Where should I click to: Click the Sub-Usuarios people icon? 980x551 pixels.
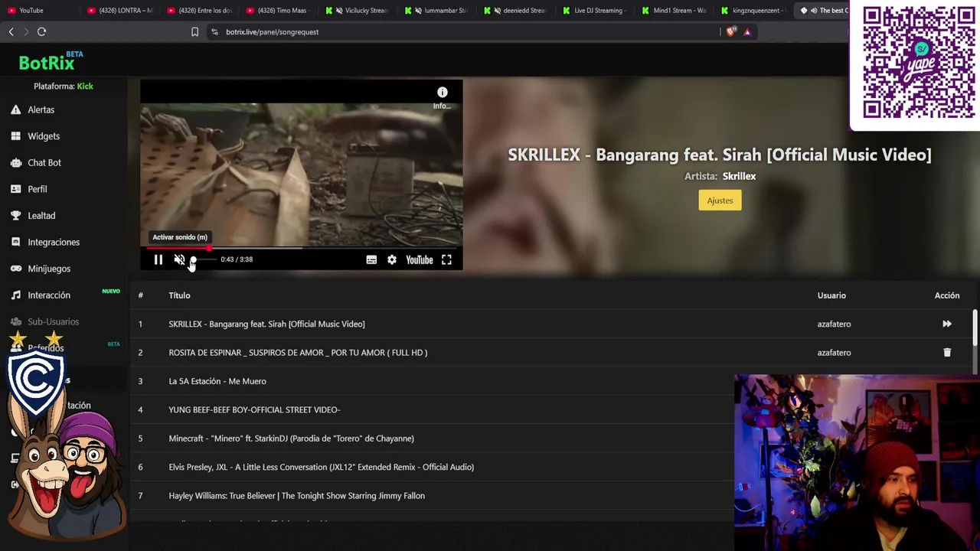coord(15,321)
